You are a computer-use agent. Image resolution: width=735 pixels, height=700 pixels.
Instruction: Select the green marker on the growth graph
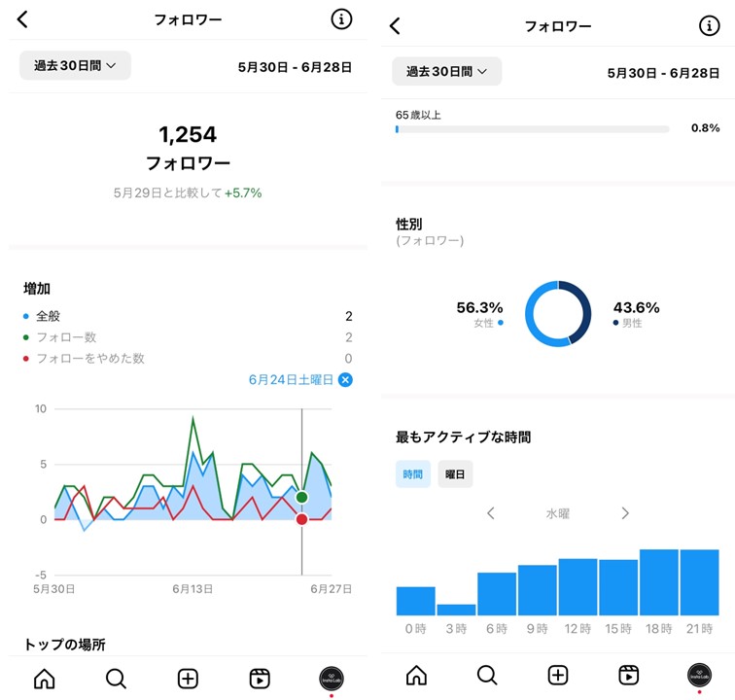tap(301, 498)
